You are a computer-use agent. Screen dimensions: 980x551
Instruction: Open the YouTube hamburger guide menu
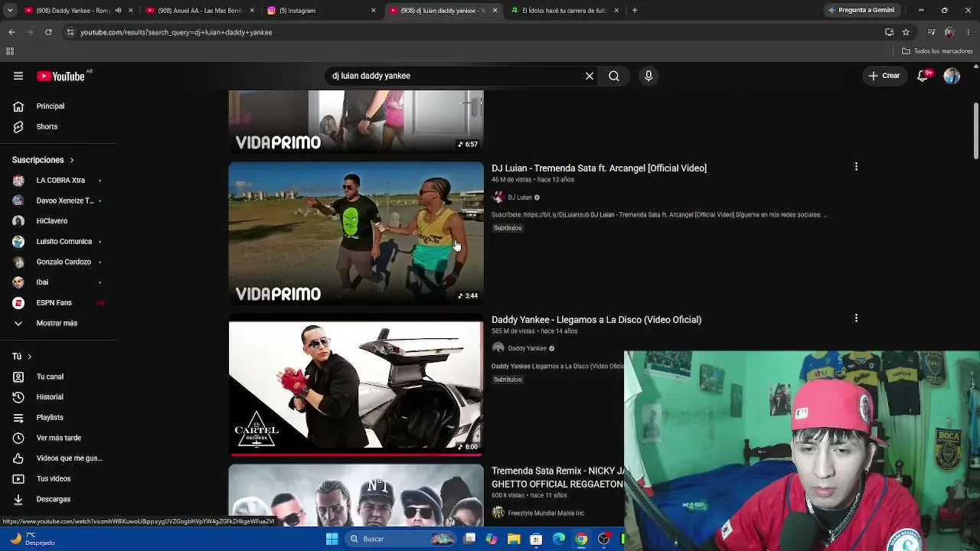click(18, 76)
